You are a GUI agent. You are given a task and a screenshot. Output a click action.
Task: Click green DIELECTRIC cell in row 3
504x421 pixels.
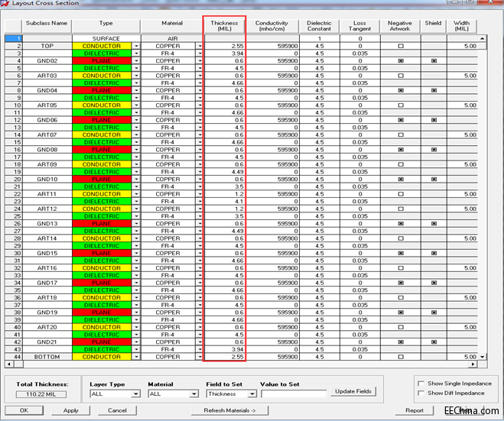click(102, 53)
